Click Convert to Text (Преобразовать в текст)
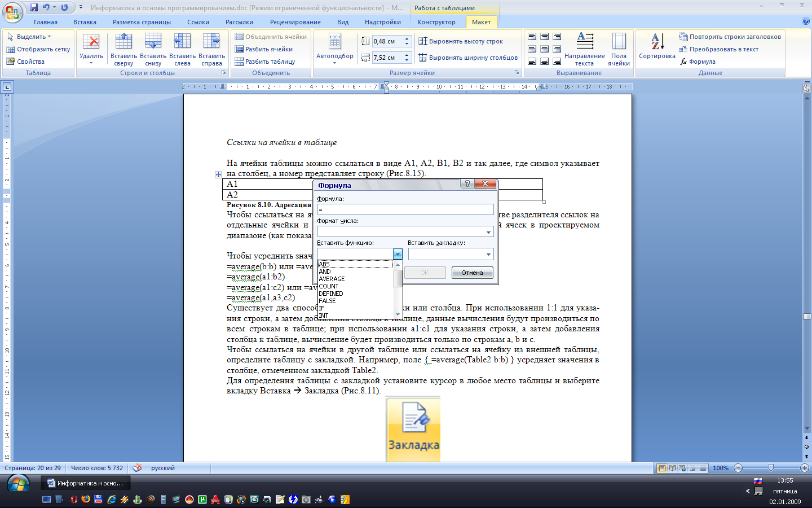The height and width of the screenshot is (508, 812). point(719,49)
